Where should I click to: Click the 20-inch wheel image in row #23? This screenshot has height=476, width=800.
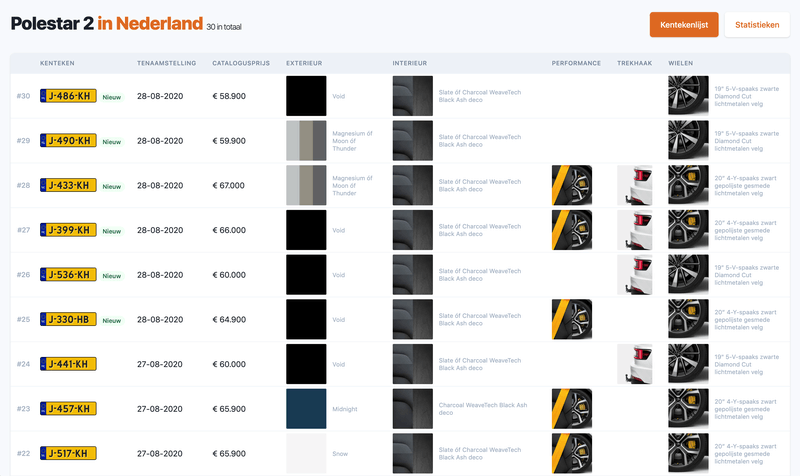tap(688, 409)
